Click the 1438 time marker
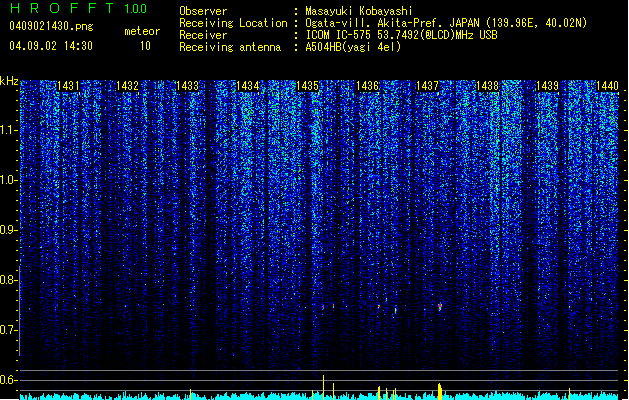Viewport: 629px width, 400px height. pyautogui.click(x=487, y=86)
